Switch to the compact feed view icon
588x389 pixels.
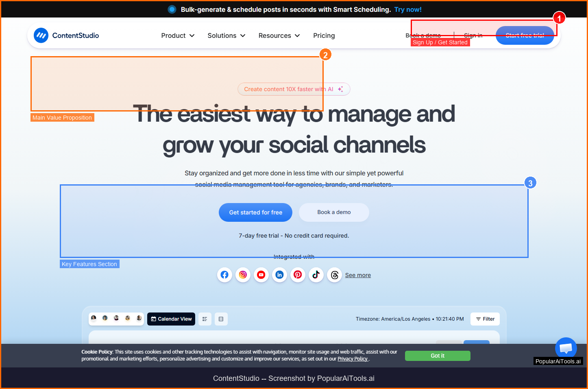tap(221, 319)
